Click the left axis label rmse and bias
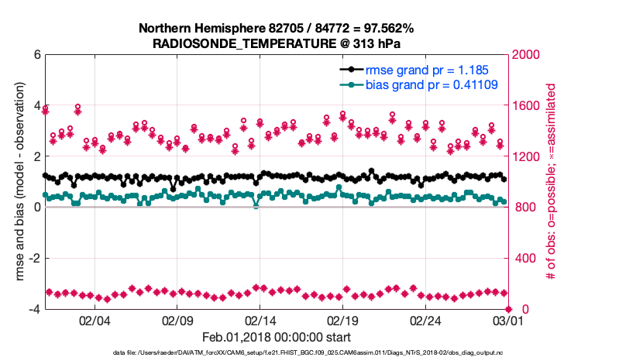 (16, 182)
